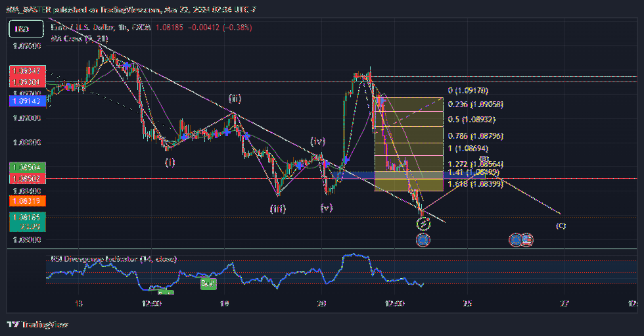Click the Elliott wave (iii) label
Viewport: 644px width, 336px height.
(x=277, y=208)
